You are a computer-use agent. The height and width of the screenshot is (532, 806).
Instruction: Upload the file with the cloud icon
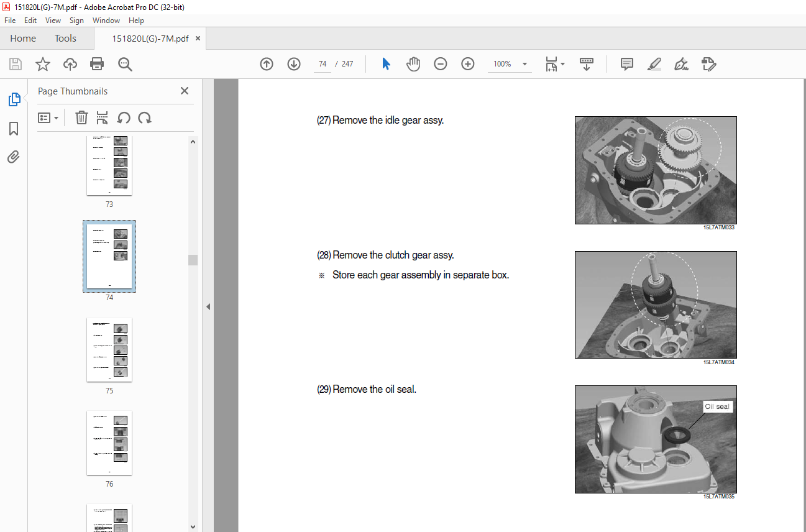(70, 64)
